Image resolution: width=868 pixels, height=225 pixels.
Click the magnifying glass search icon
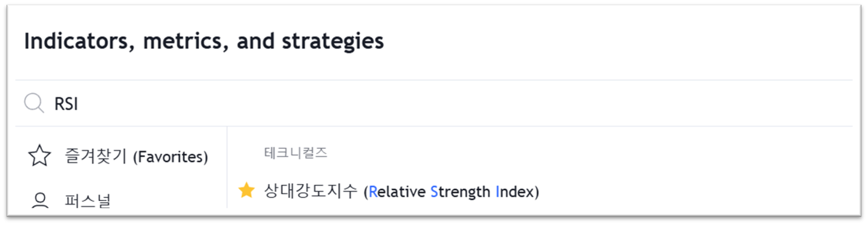34,104
